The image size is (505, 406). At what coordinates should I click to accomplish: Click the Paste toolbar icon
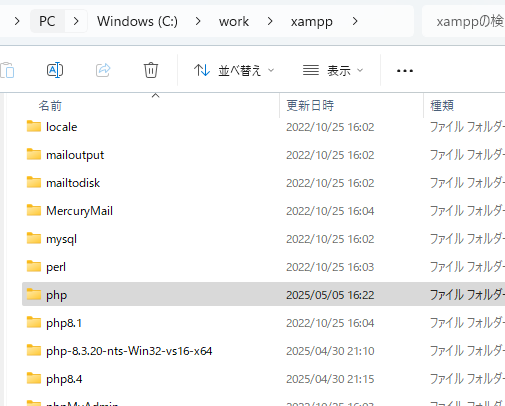click(x=7, y=70)
